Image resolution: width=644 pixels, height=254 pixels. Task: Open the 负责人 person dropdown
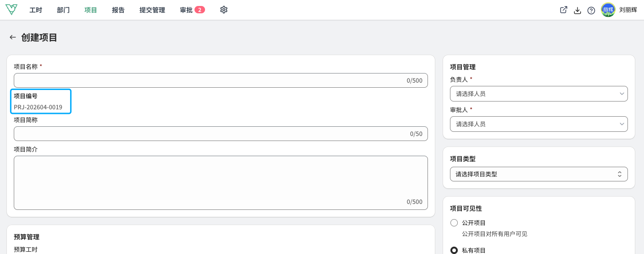point(539,94)
